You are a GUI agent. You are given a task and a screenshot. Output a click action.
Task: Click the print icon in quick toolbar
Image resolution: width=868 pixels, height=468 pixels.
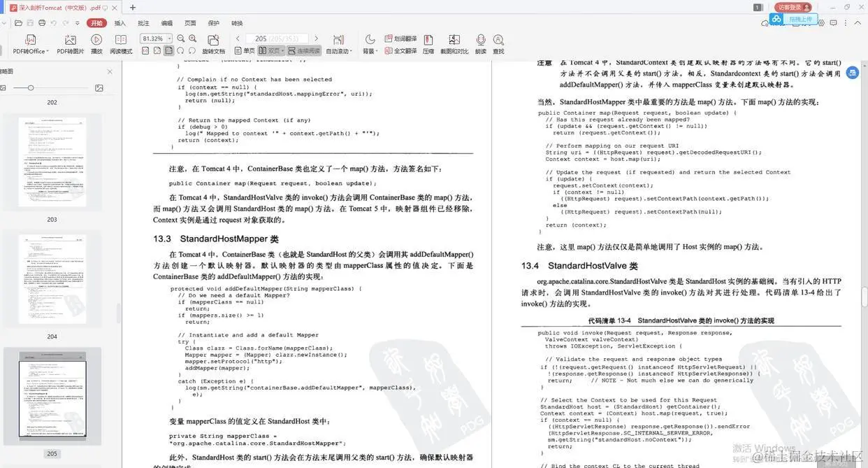[x=42, y=23]
